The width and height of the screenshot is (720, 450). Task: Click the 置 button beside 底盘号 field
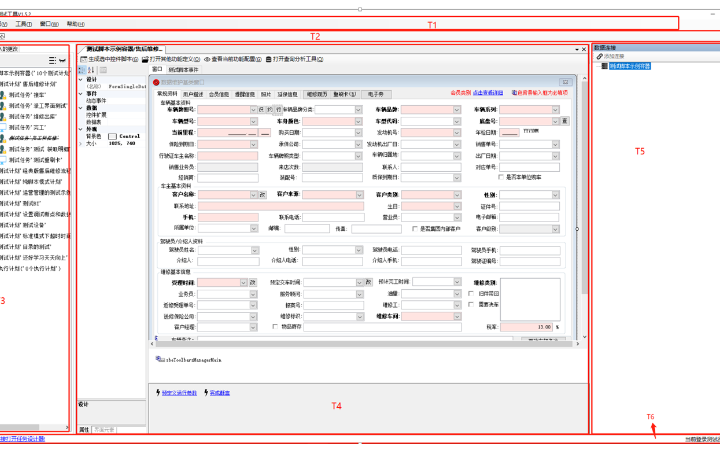coord(565,121)
